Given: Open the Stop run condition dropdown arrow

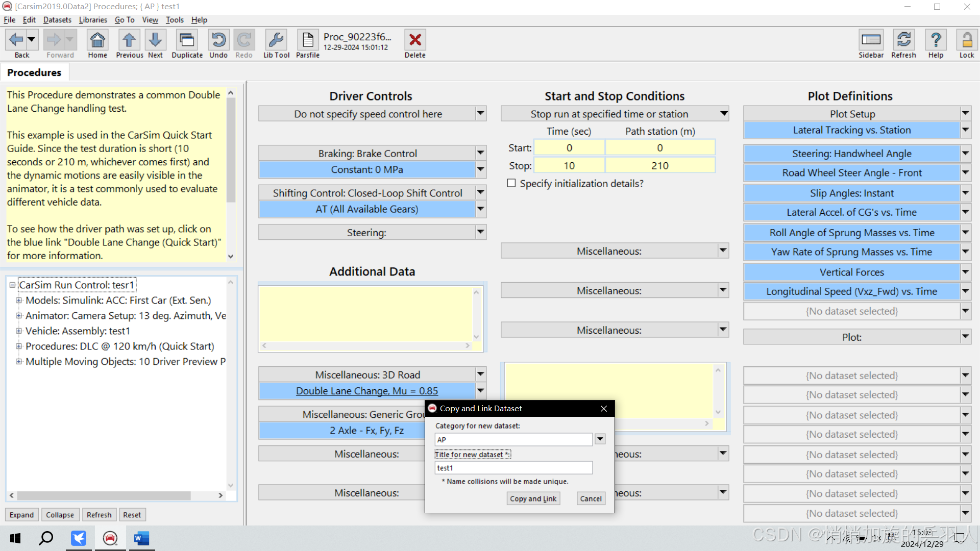Looking at the screenshot, I should (x=724, y=114).
